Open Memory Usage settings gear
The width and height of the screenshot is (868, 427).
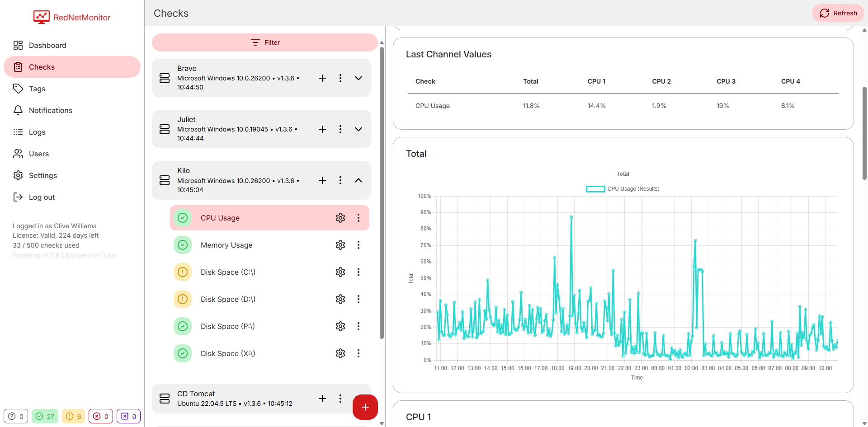click(x=340, y=245)
